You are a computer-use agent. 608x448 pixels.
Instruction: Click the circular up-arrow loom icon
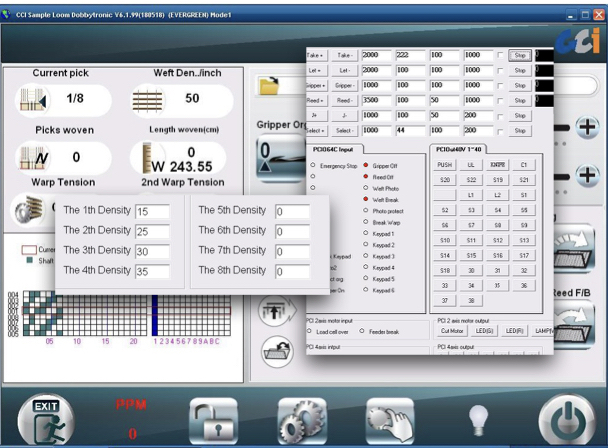(276, 311)
